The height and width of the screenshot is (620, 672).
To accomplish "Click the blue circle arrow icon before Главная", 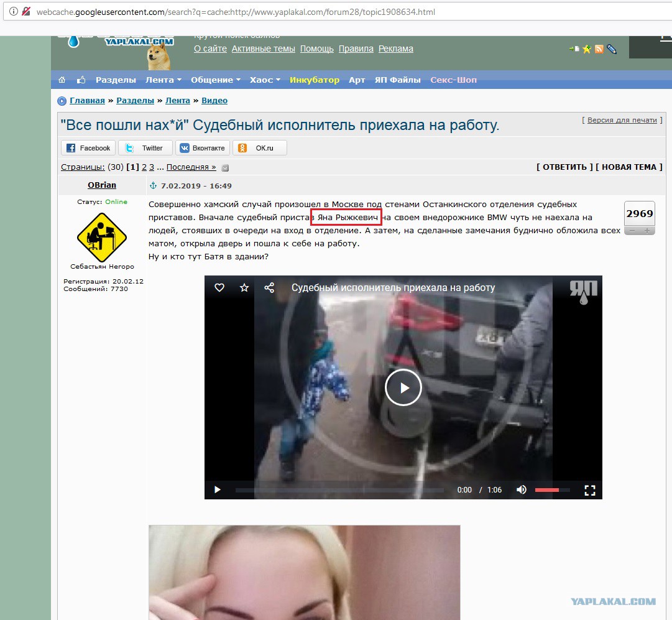I will point(62,101).
